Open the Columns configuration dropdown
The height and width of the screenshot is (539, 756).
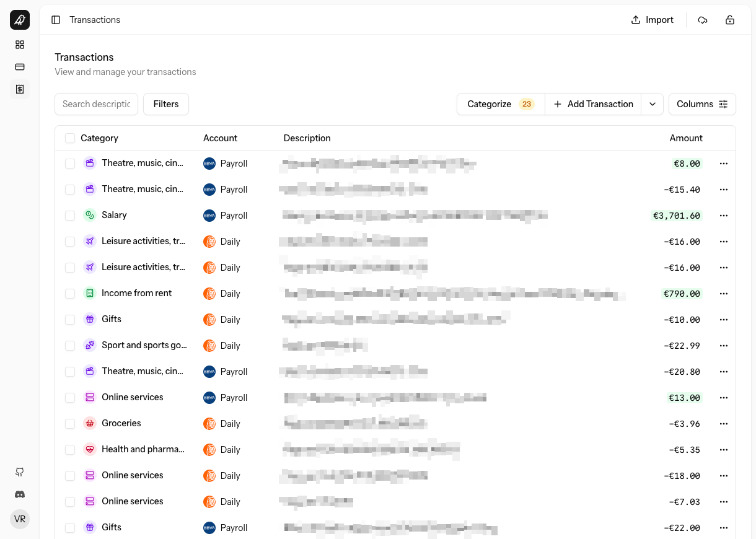tap(702, 104)
